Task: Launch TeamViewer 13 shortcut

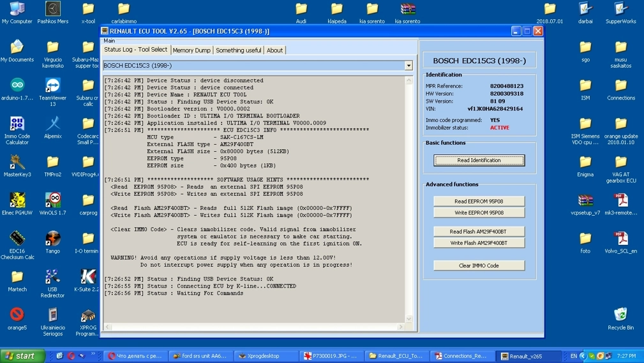Action: pos(52,92)
